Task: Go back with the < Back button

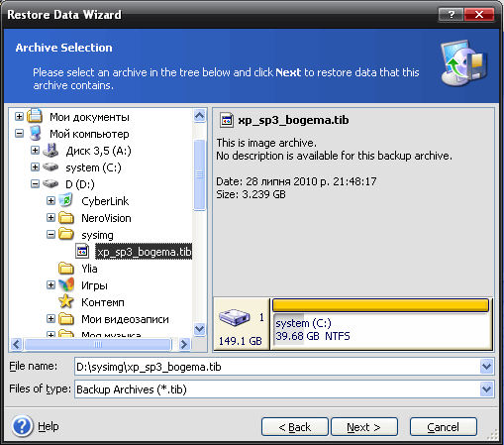Action: pos(295,427)
